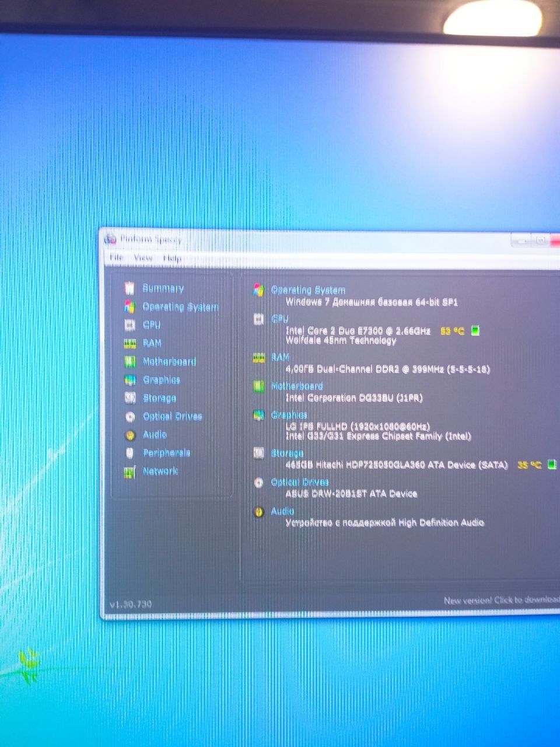Viewport: 560px width, 747px height.
Task: Open CPU heading link in summary
Action: [x=280, y=319]
